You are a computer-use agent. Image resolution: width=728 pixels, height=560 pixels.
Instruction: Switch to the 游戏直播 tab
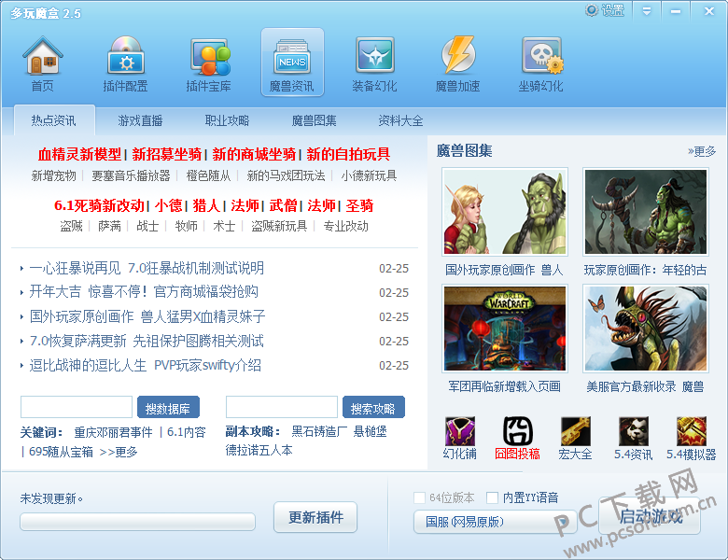click(x=140, y=120)
